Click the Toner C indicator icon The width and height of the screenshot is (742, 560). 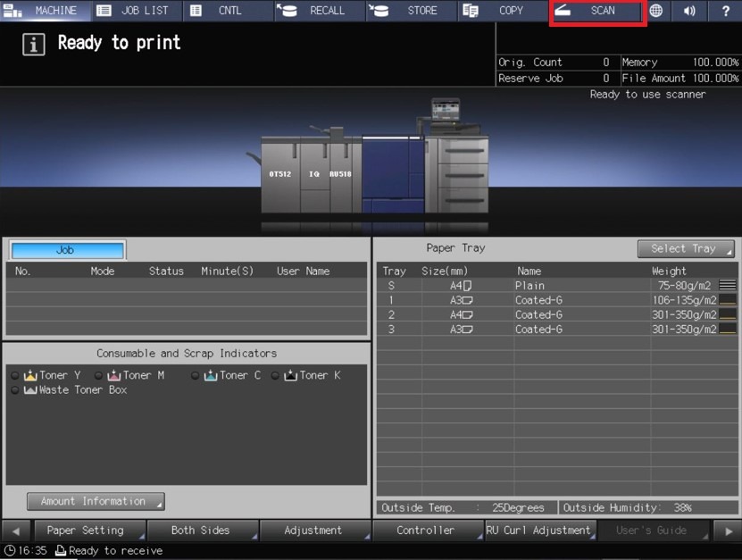click(210, 375)
